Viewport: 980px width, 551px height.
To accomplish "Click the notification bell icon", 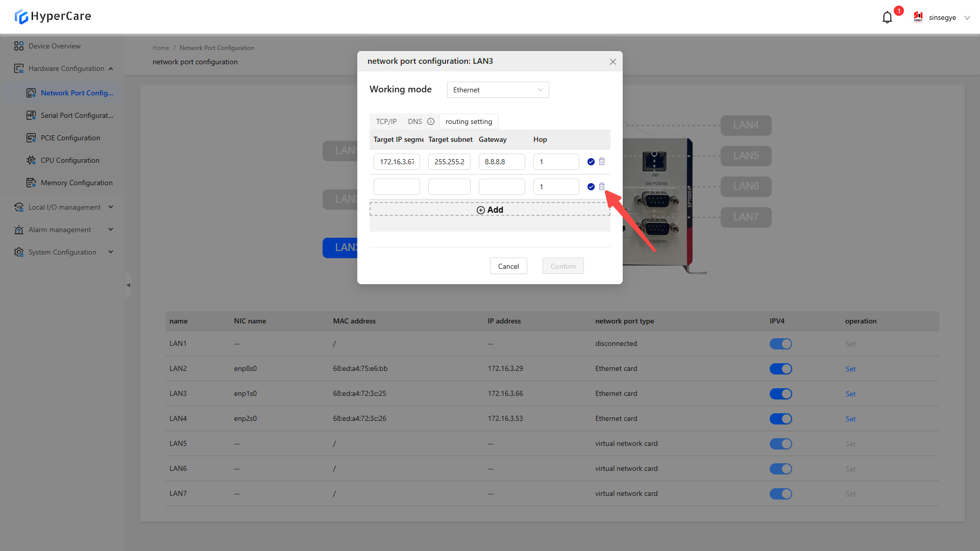I will [x=887, y=17].
